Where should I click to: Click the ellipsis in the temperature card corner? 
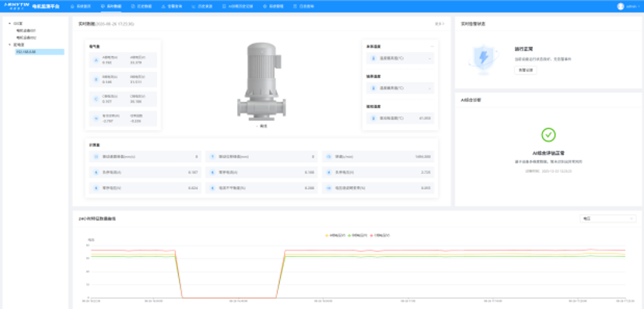pyautogui.click(x=432, y=47)
